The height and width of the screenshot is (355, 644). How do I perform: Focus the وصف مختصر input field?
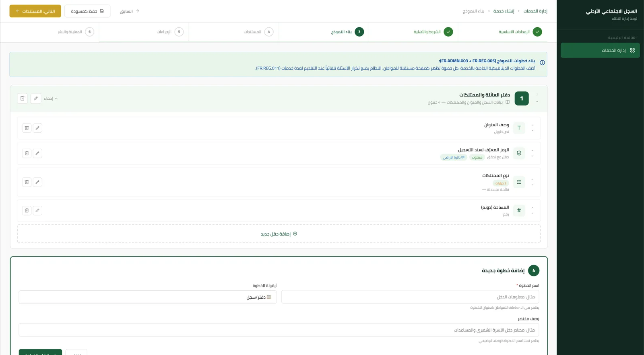(x=279, y=330)
